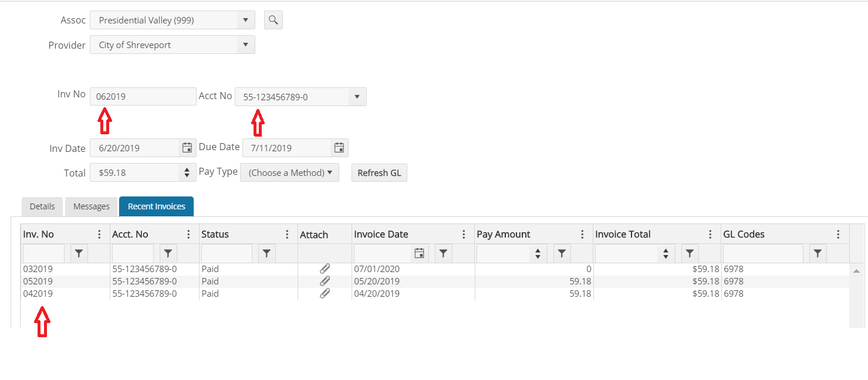Click the Invoice Total column filter icon

point(690,253)
